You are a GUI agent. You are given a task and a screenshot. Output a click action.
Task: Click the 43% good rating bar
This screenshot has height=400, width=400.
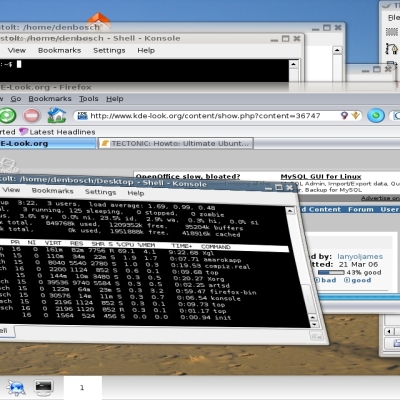331,272
